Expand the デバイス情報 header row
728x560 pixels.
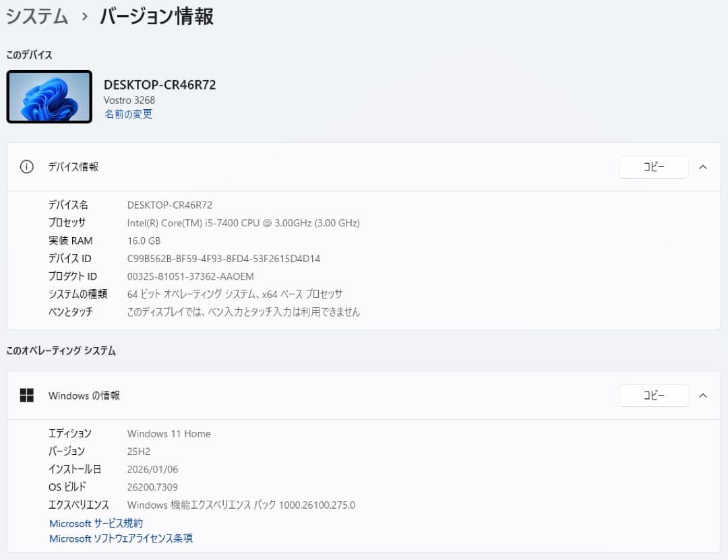(x=337, y=166)
